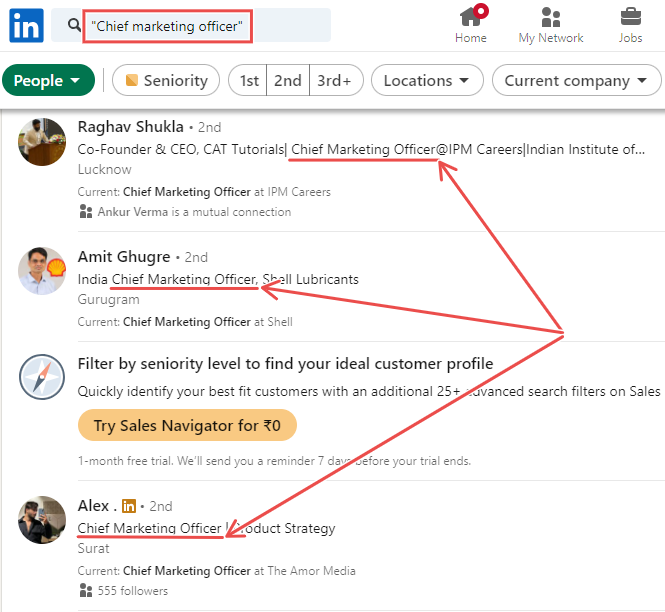
Task: Open Raghav Shukla's profile photo
Action: (42, 142)
